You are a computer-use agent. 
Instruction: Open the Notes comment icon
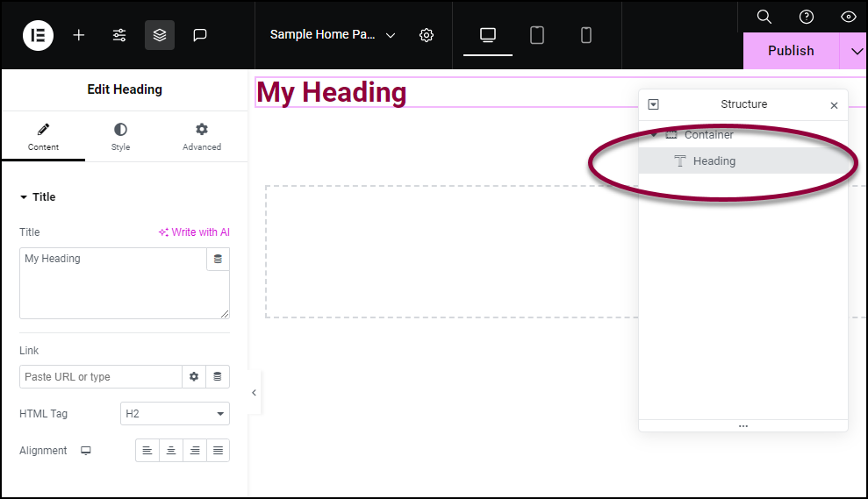tap(200, 35)
